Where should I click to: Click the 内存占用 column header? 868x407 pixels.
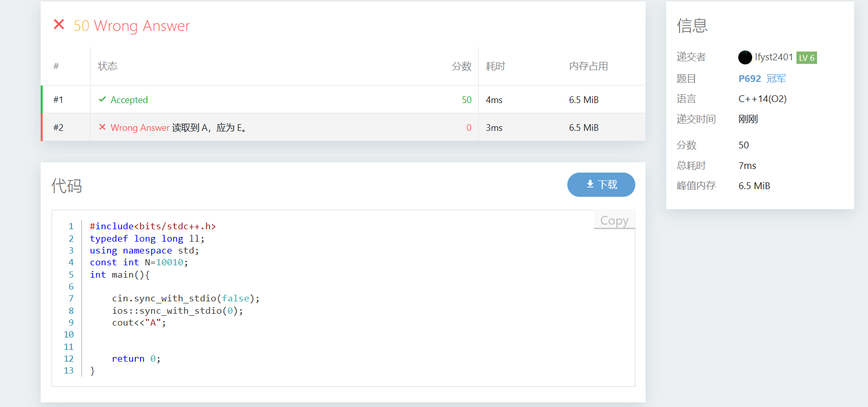click(588, 66)
